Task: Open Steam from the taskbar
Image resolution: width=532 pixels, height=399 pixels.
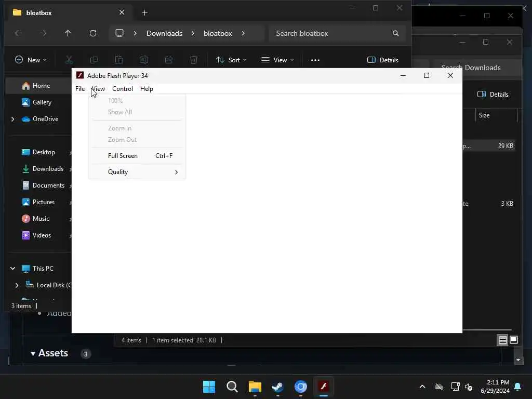Action: [278, 387]
